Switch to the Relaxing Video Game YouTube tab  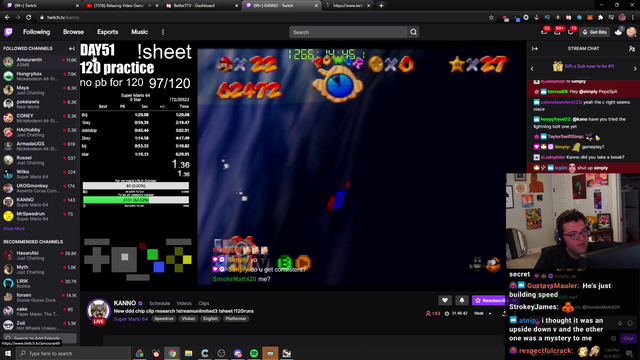point(122,6)
